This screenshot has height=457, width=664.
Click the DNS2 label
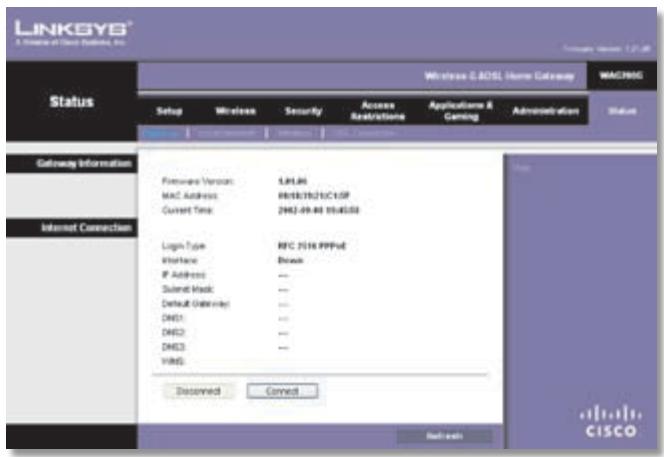(173, 332)
